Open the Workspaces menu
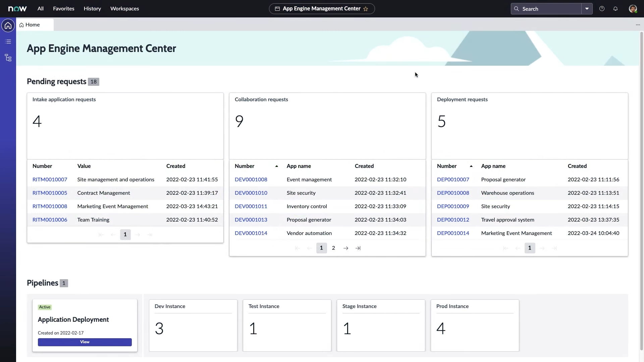 [x=124, y=9]
